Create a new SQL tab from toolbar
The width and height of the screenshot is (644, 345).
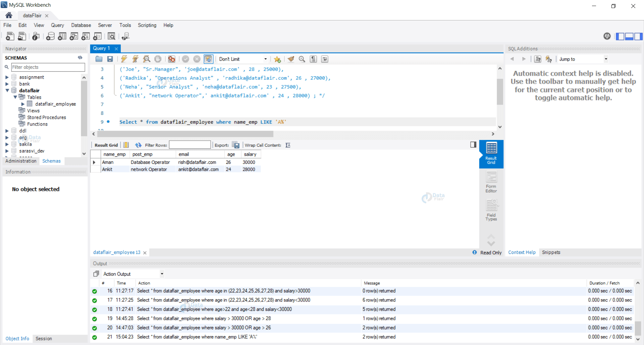pos(10,36)
